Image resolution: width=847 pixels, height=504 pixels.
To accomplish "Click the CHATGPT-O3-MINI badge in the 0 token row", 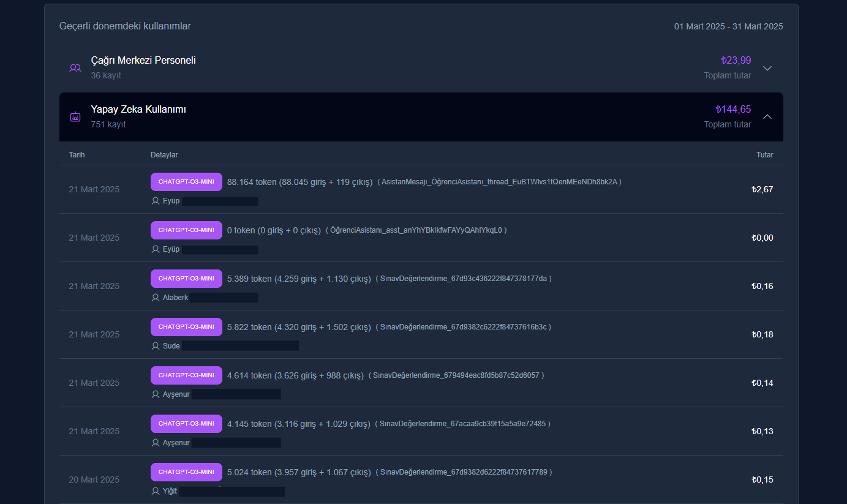I will point(186,230).
